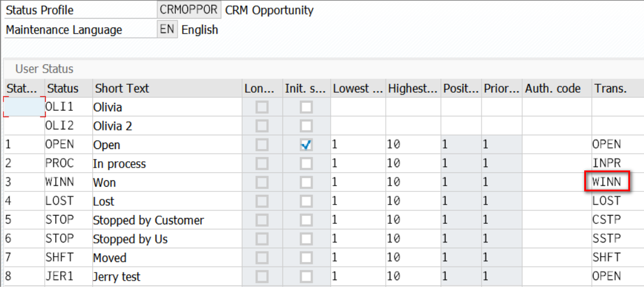Click SHFT in the Status column
This screenshot has width=644, height=287.
(x=60, y=258)
